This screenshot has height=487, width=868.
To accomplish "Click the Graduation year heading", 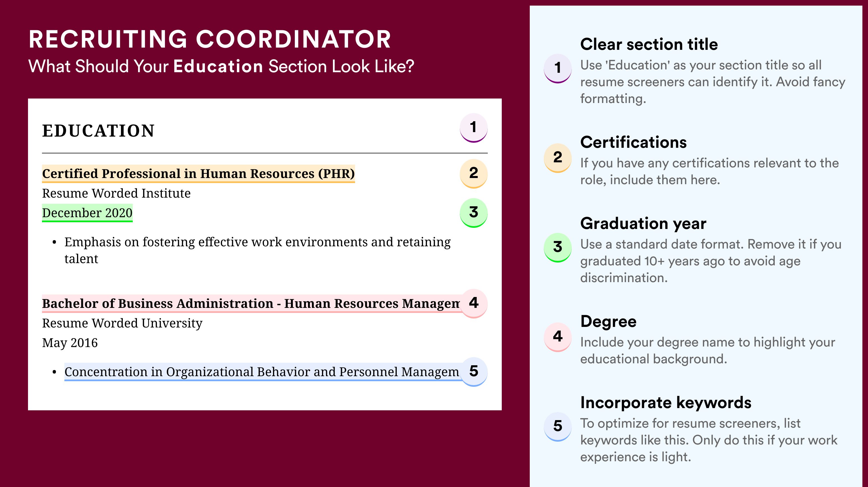I will pos(643,224).
